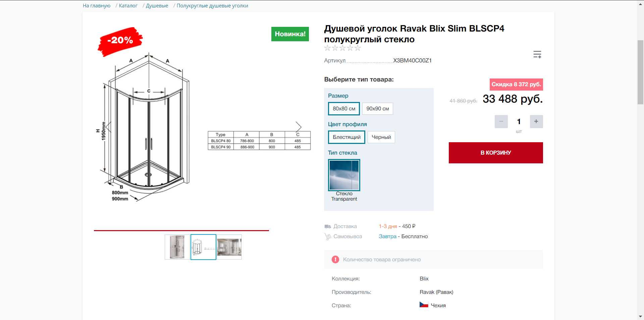The height and width of the screenshot is (320, 644).
Task: Open the first product photo thumbnail
Action: 177,247
